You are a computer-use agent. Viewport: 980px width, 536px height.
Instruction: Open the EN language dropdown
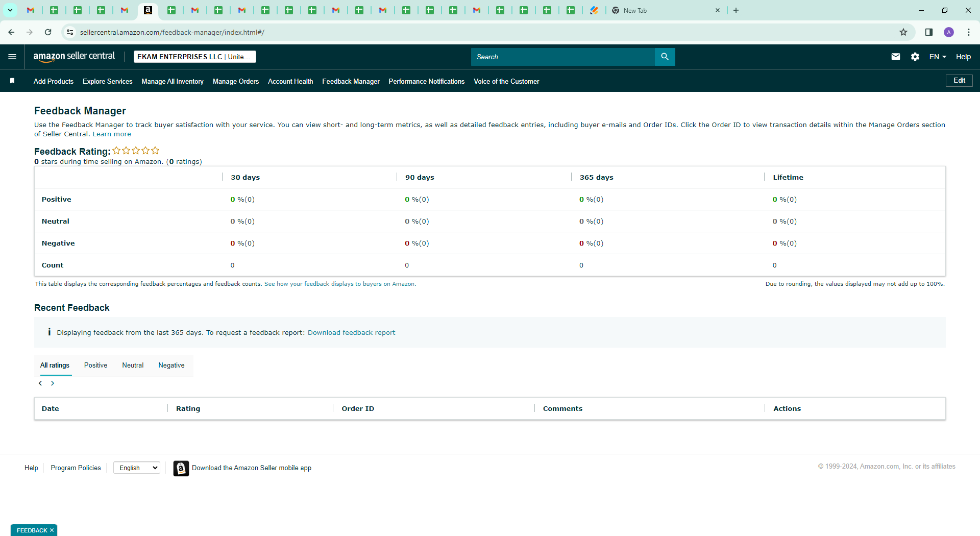point(938,57)
